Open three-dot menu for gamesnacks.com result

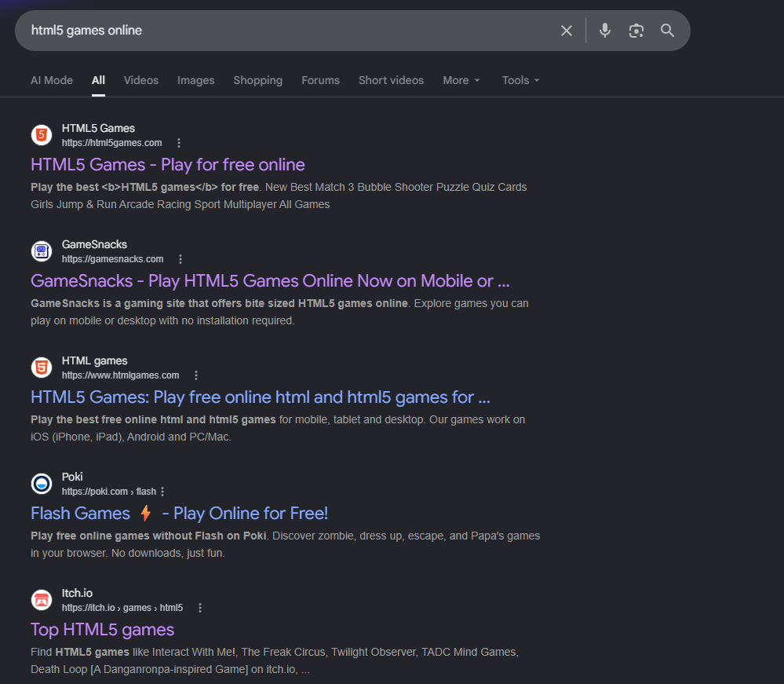[181, 259]
